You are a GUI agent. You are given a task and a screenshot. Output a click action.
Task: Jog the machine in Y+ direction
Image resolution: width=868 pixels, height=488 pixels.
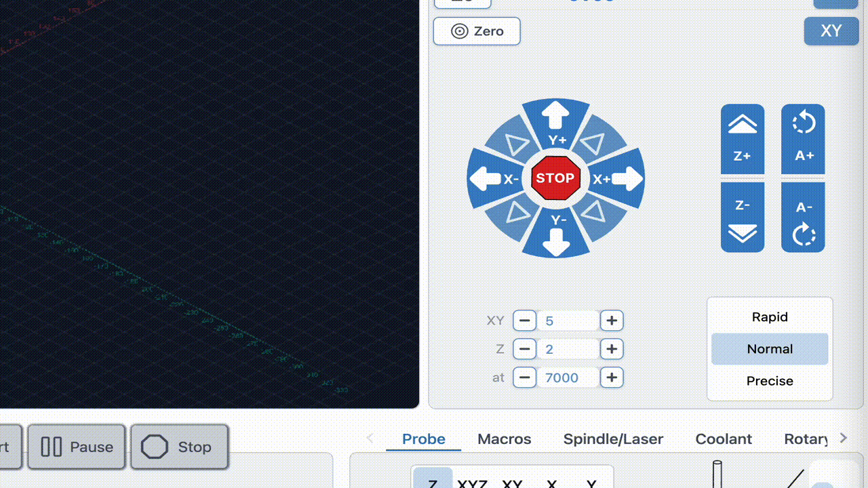556,121
